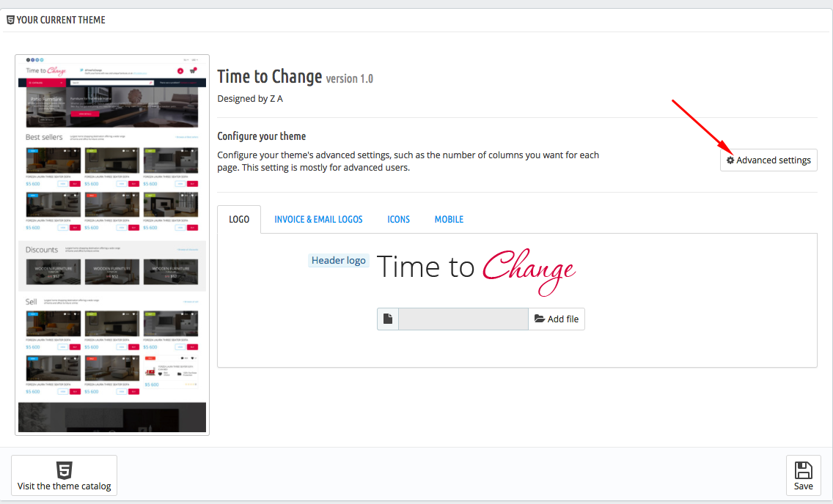Click the "Designed by Z A" text
This screenshot has height=504, width=833.
click(x=250, y=99)
